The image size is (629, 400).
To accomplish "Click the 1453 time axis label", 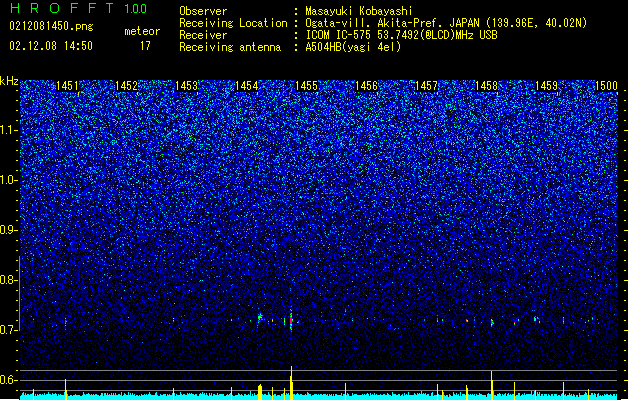I will [x=187, y=86].
